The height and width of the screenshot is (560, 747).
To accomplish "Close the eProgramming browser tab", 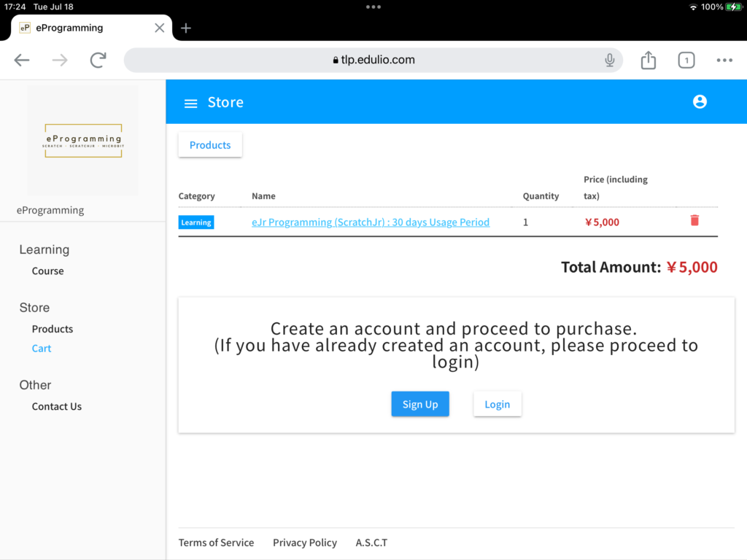I will (x=160, y=28).
